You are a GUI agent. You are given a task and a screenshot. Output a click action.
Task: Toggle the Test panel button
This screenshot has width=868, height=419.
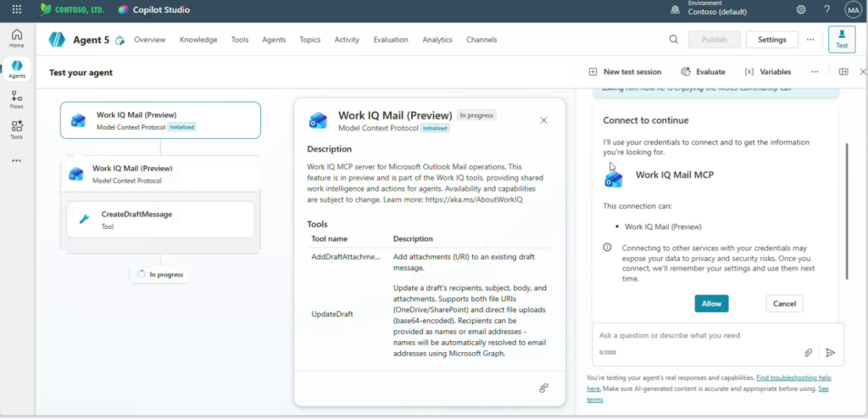coord(842,39)
